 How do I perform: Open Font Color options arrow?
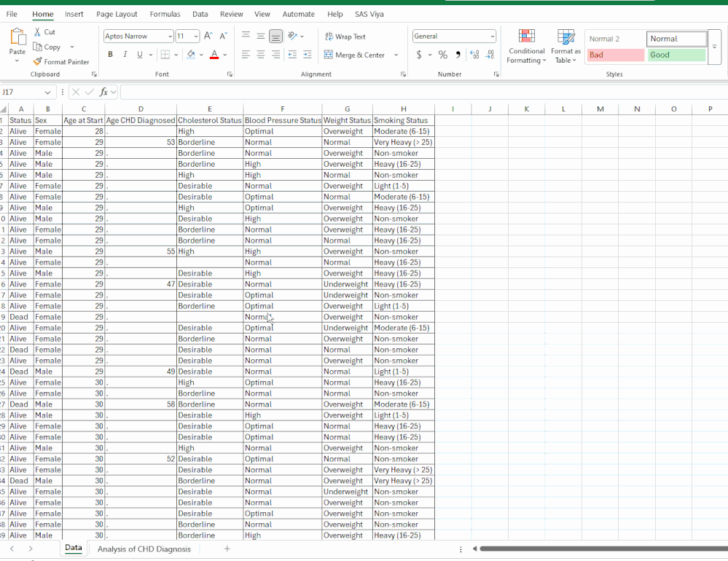225,55
